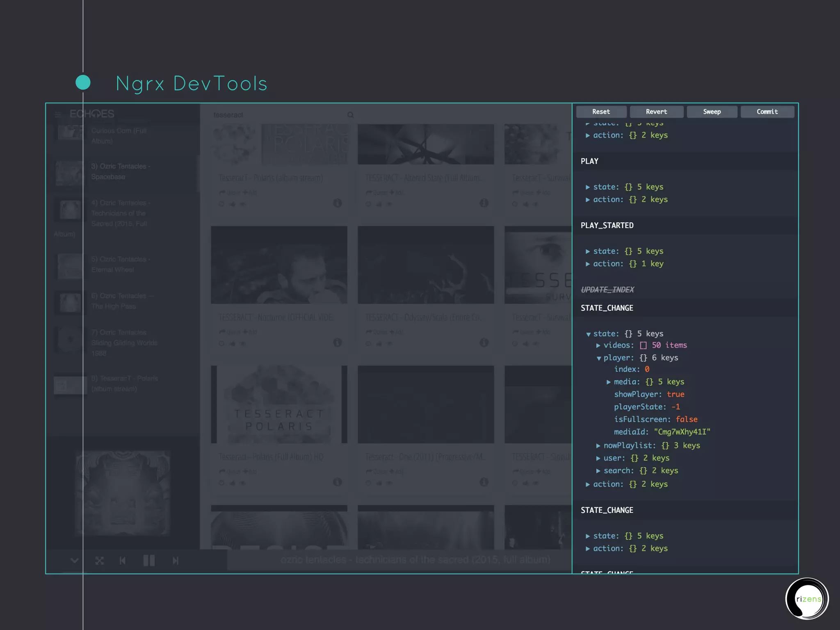
Task: Focus the search field containing tesseract
Action: [279, 115]
